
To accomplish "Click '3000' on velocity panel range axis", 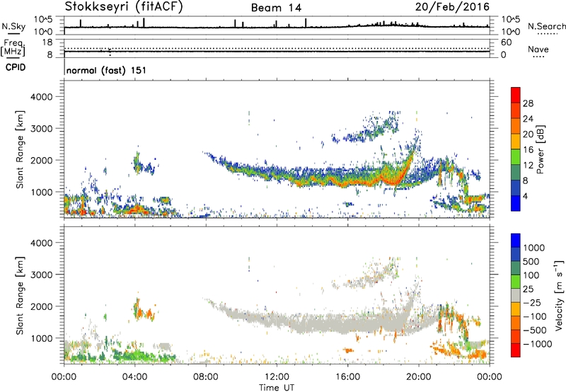I will pos(41,275).
